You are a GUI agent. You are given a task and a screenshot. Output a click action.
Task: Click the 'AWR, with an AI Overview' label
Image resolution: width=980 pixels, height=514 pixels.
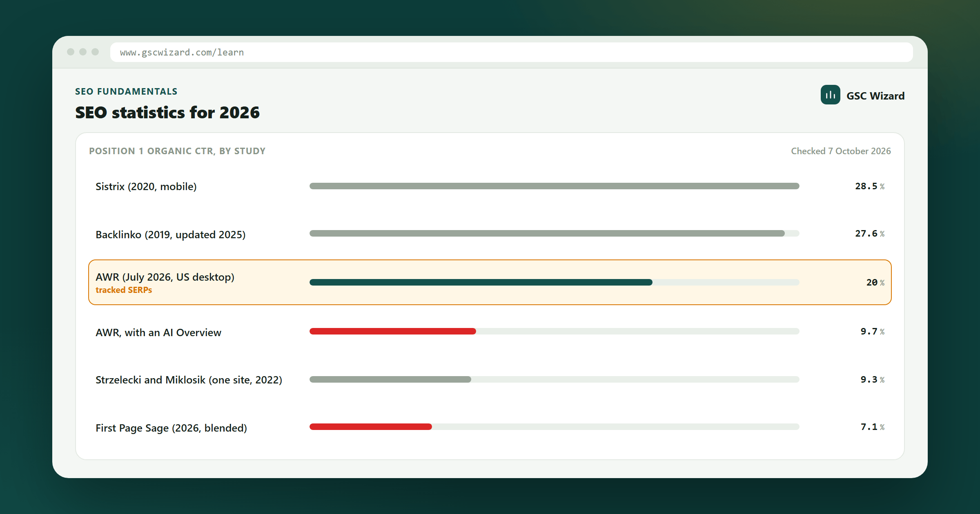point(158,332)
